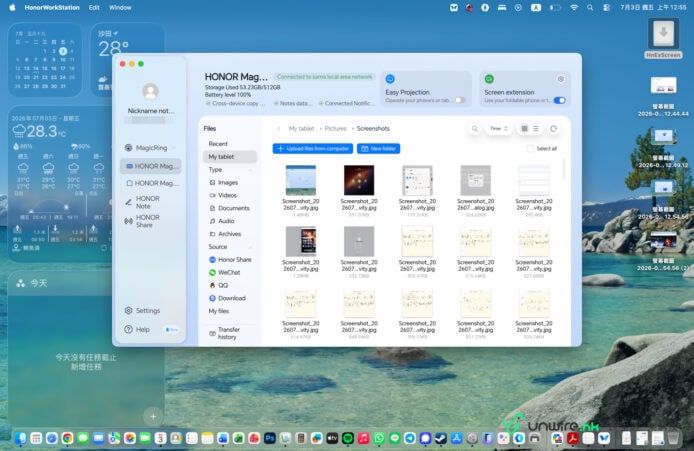694x451 pixels.
Task: Open Screen extension settings gear
Action: click(x=560, y=79)
